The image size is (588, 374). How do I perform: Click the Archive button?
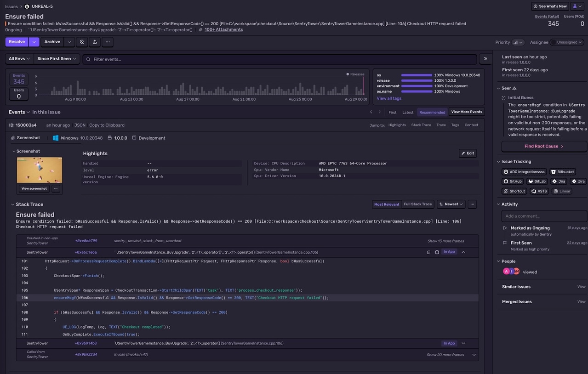click(x=52, y=42)
